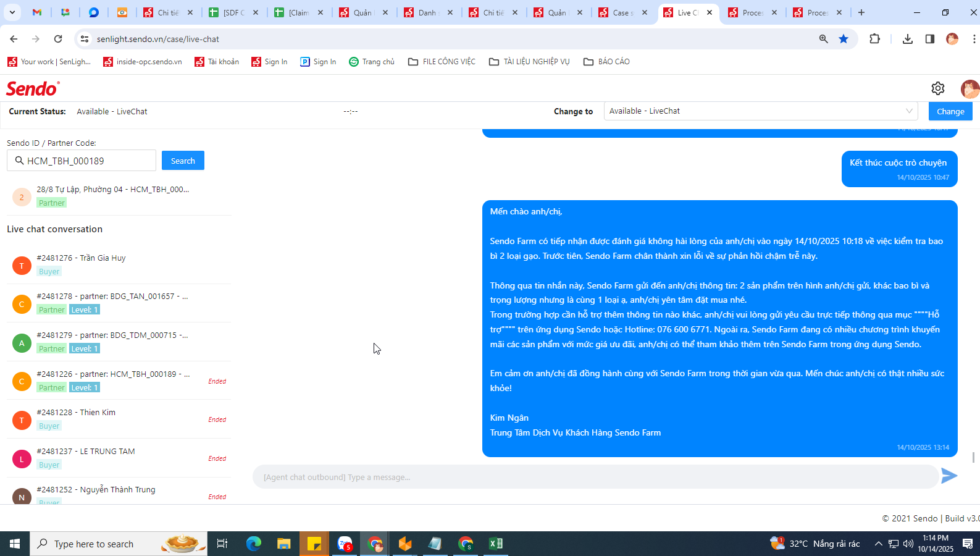Close the Live Chat tab
Image resolution: width=980 pixels, height=556 pixels.
click(x=710, y=12)
